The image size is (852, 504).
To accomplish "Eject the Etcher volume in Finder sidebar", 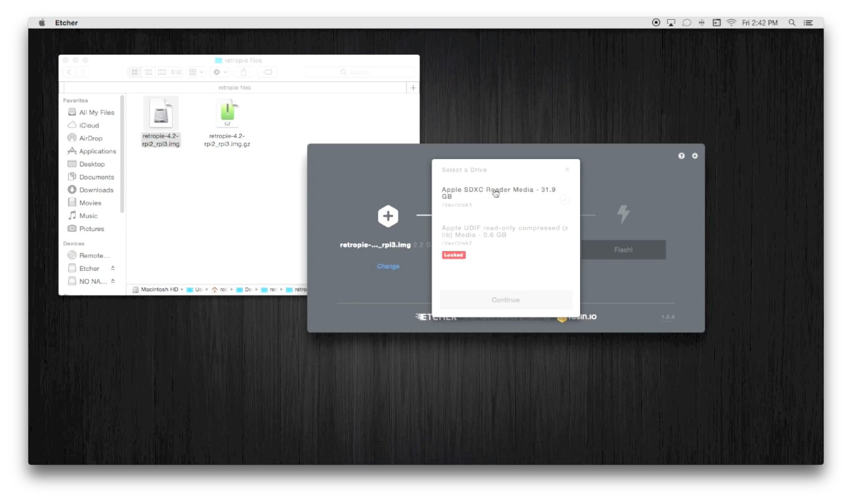I will tap(113, 268).
